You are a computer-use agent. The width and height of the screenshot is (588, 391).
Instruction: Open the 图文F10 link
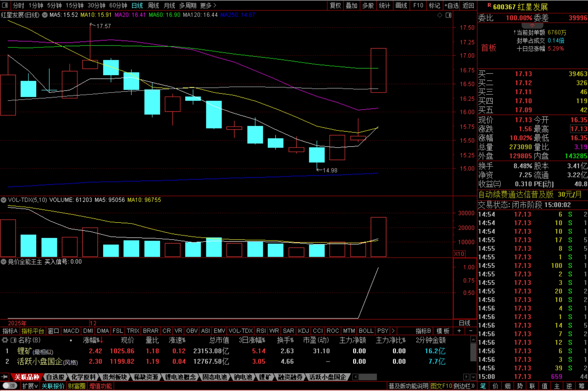click(x=441, y=386)
